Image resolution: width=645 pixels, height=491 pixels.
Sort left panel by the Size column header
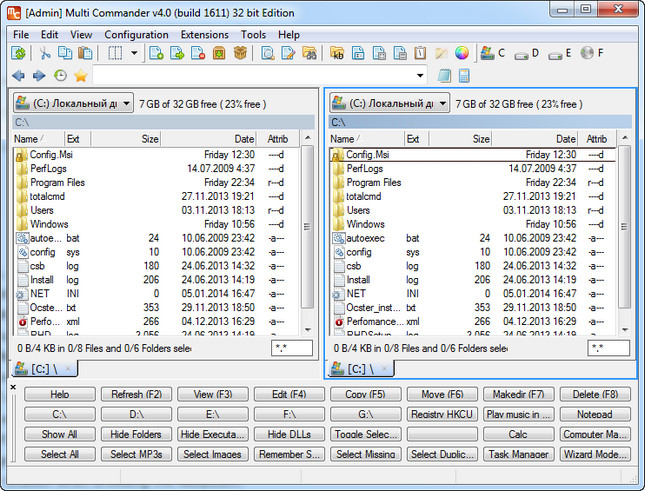(x=125, y=139)
